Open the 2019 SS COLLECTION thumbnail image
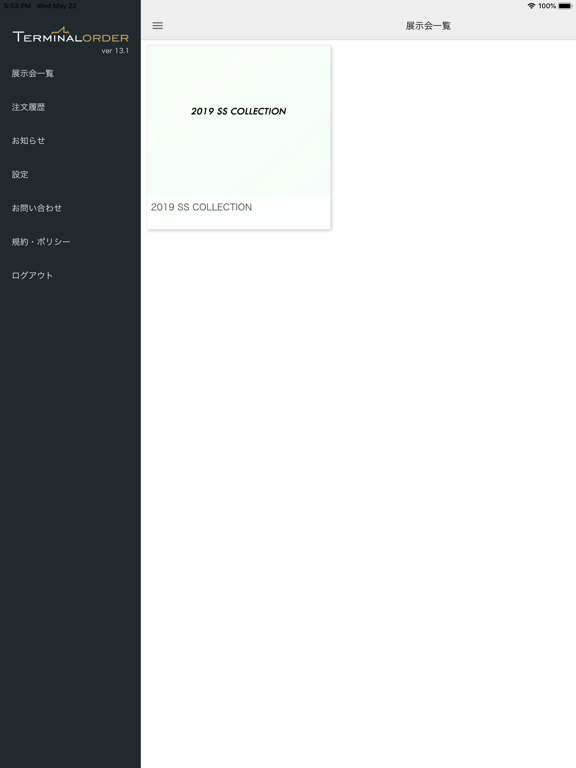 (x=239, y=121)
